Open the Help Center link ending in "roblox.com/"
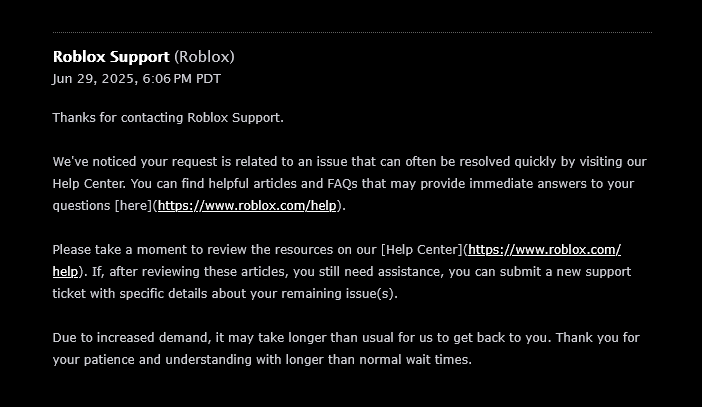The width and height of the screenshot is (702, 407). [x=544, y=249]
